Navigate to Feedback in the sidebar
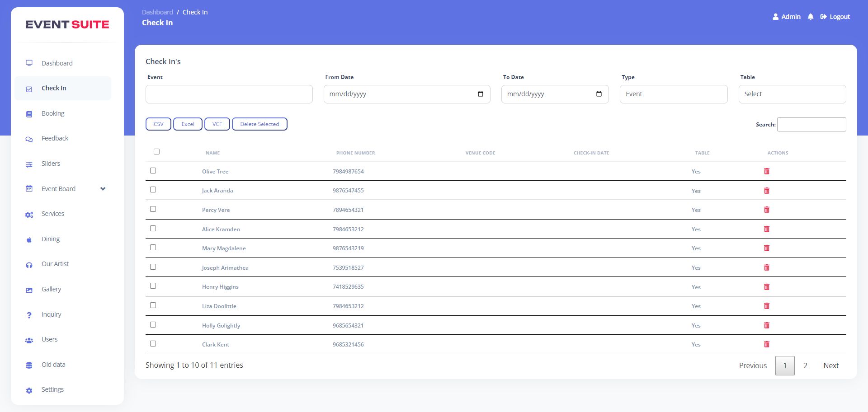 [55, 138]
